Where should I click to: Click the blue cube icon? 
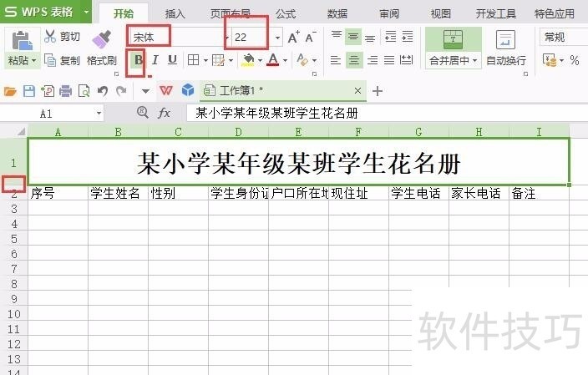[x=188, y=90]
